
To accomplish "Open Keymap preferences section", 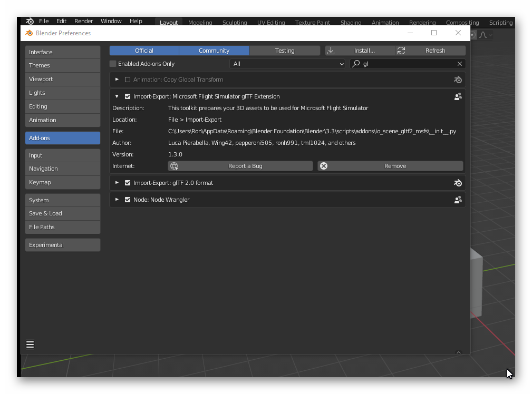I will point(63,182).
